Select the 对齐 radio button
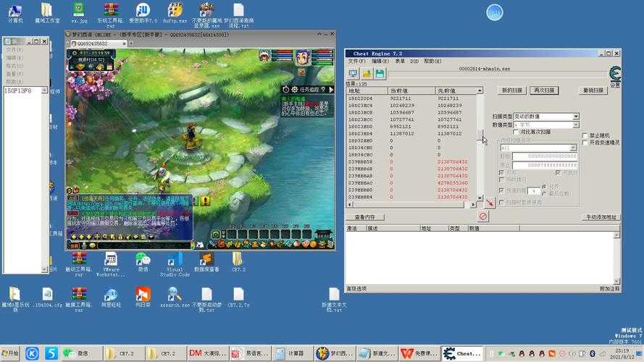Viewport: 644px width, 362px height. point(544,187)
